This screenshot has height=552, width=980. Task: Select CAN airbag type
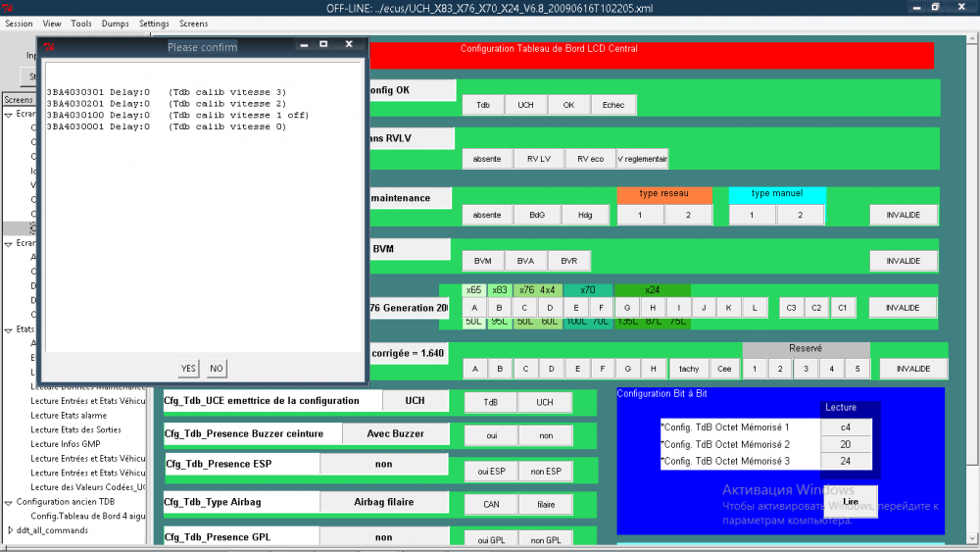pos(491,505)
